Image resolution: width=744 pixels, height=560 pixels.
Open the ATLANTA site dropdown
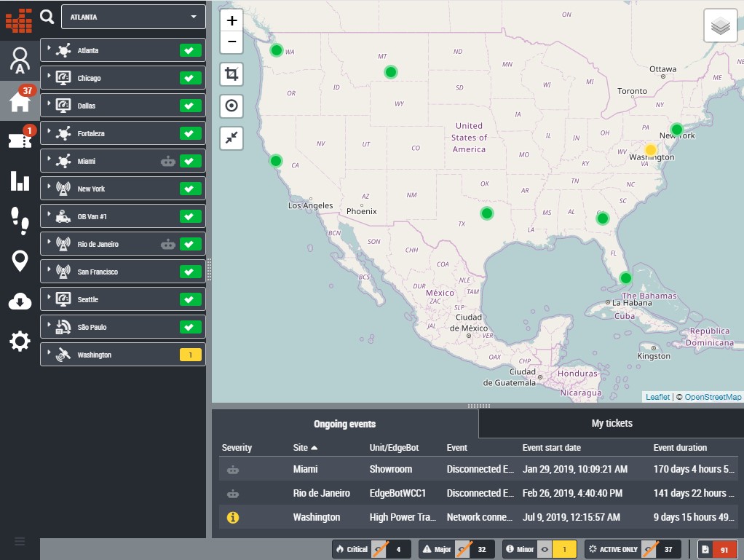[133, 17]
